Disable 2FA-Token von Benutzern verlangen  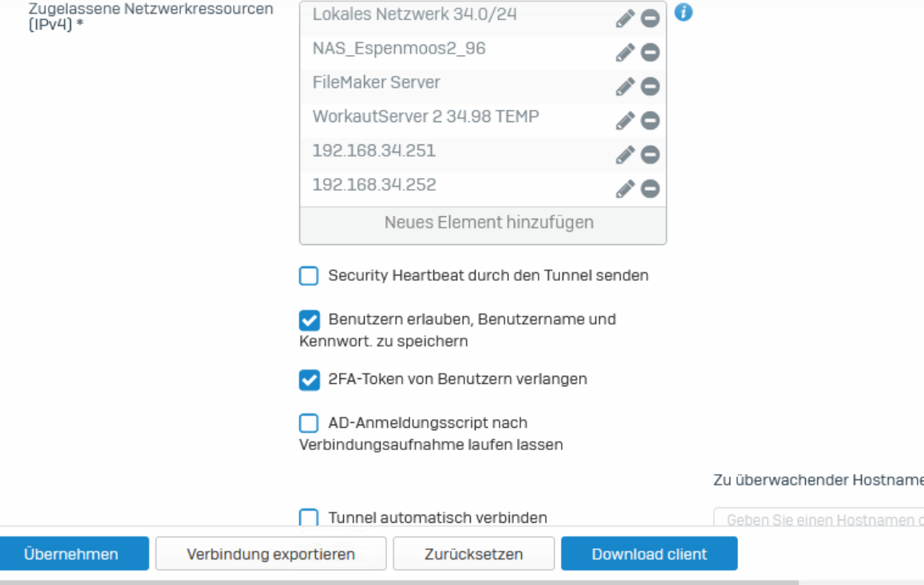pyautogui.click(x=309, y=380)
